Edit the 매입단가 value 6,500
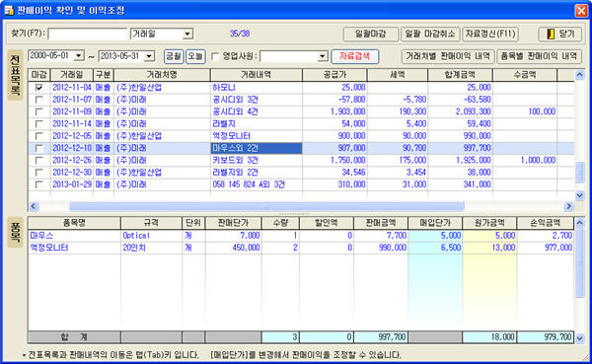The height and width of the screenshot is (364, 592). [435, 248]
